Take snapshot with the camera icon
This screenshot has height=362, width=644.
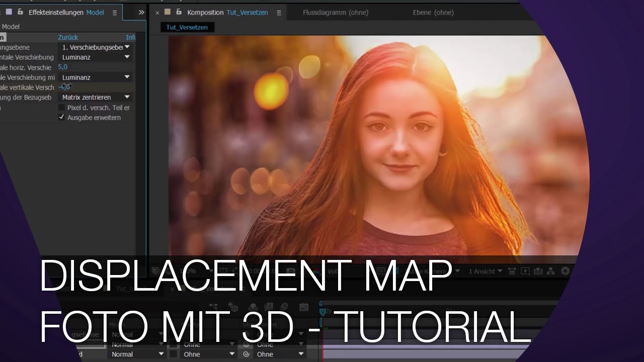tap(291, 271)
